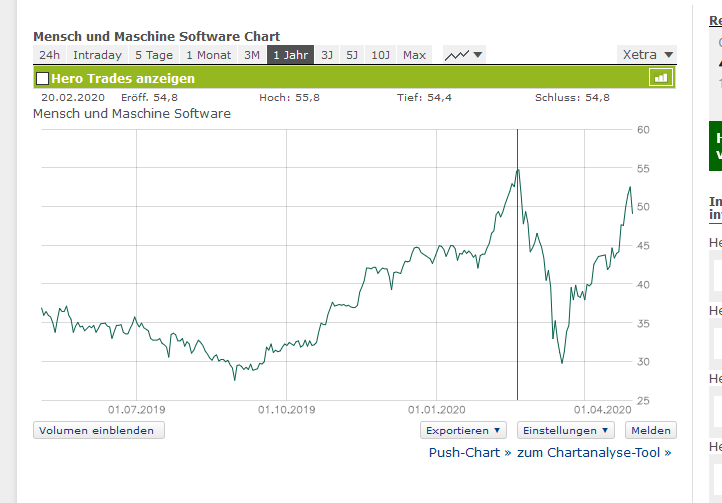
Task: Enable the Hero Trades anzeigen checkbox
Action: (42, 78)
